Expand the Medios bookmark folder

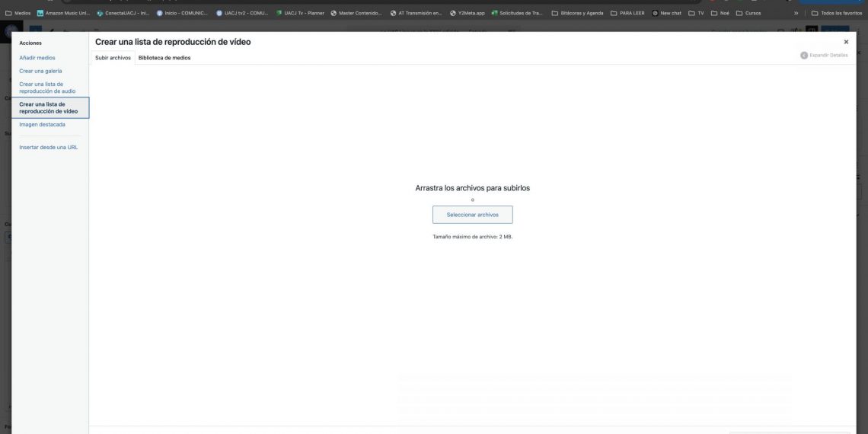[x=18, y=13]
